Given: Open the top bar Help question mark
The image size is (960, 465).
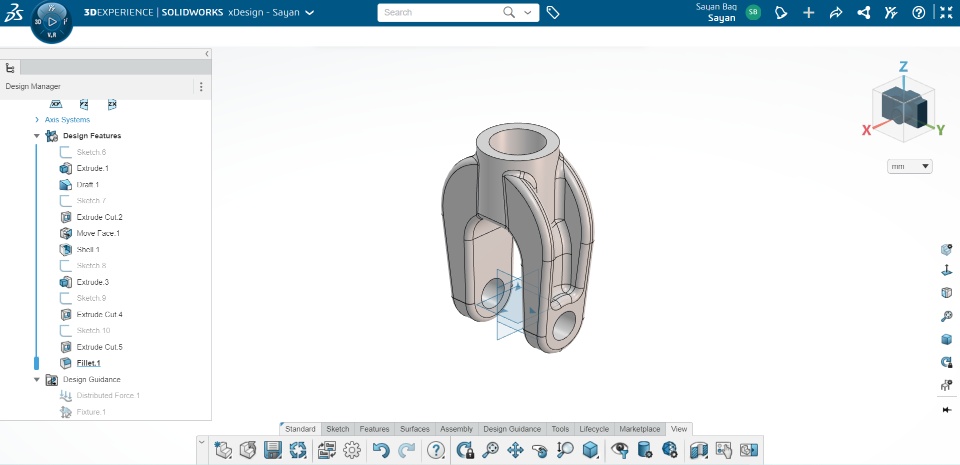Looking at the screenshot, I should pyautogui.click(x=919, y=12).
